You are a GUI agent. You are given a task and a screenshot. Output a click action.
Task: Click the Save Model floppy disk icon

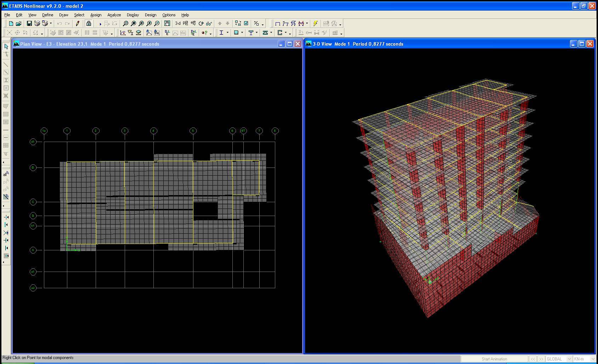pos(29,24)
